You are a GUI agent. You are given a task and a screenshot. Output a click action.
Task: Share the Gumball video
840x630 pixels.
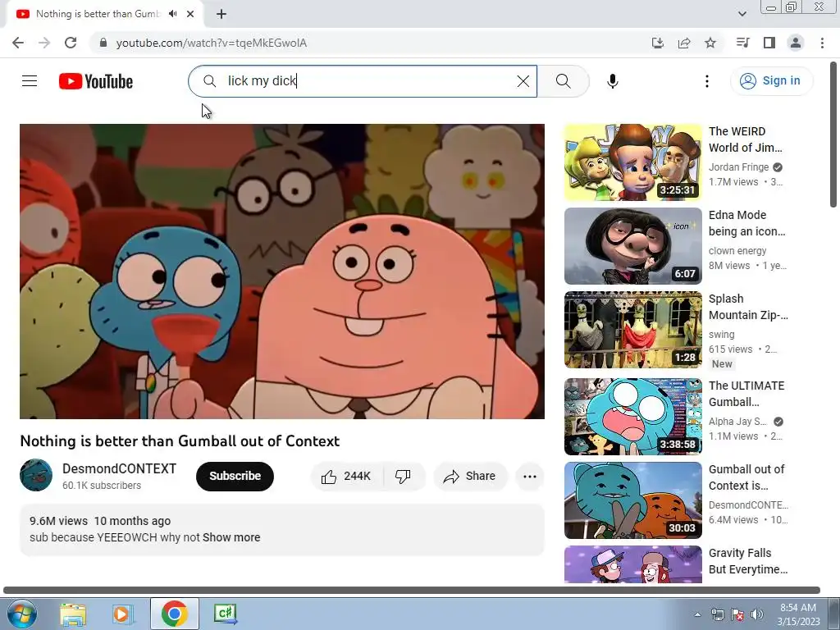point(469,477)
